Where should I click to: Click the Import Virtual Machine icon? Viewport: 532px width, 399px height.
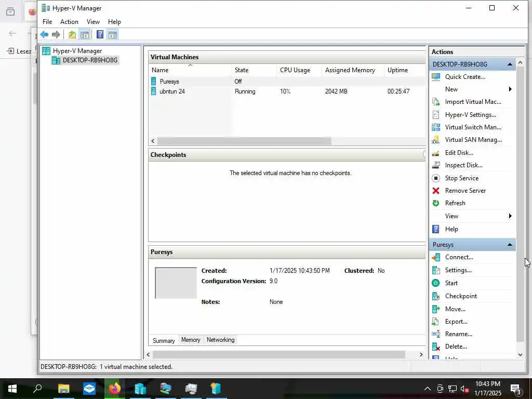(436, 102)
